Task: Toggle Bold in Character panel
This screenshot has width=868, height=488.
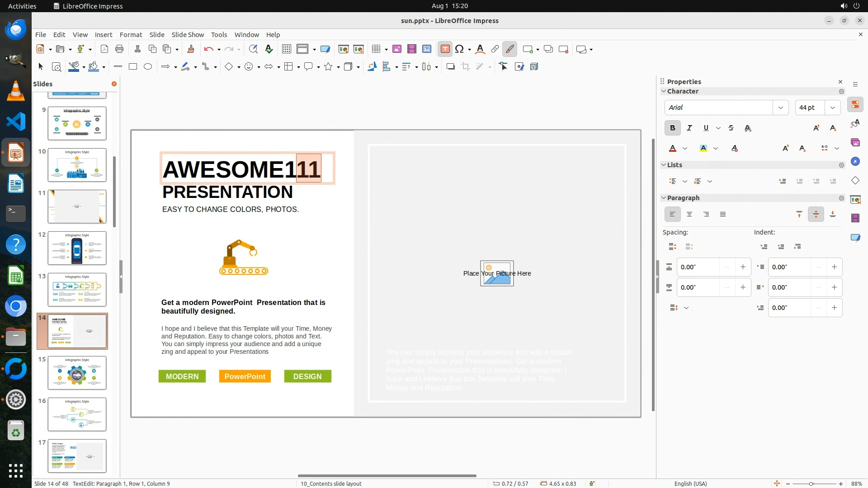Action: pyautogui.click(x=672, y=128)
